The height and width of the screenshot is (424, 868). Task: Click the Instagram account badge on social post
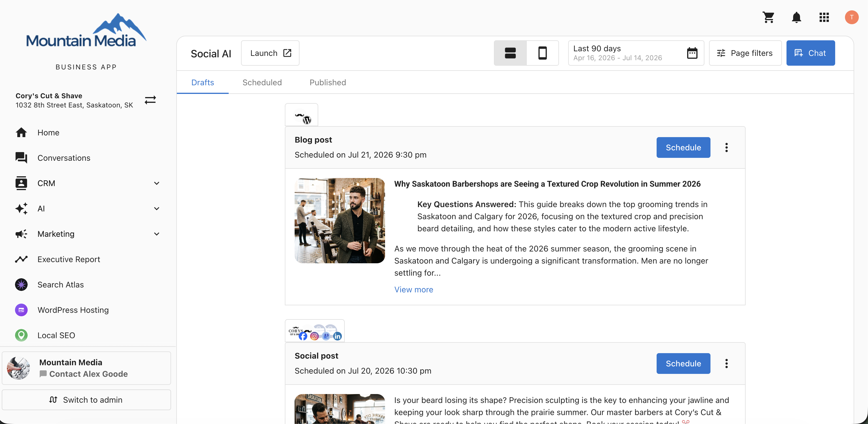314,336
